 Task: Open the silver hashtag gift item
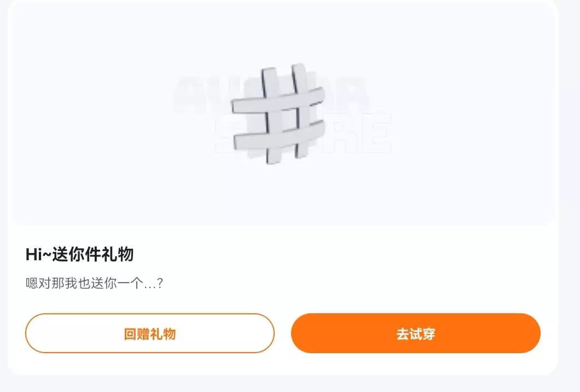[278, 113]
